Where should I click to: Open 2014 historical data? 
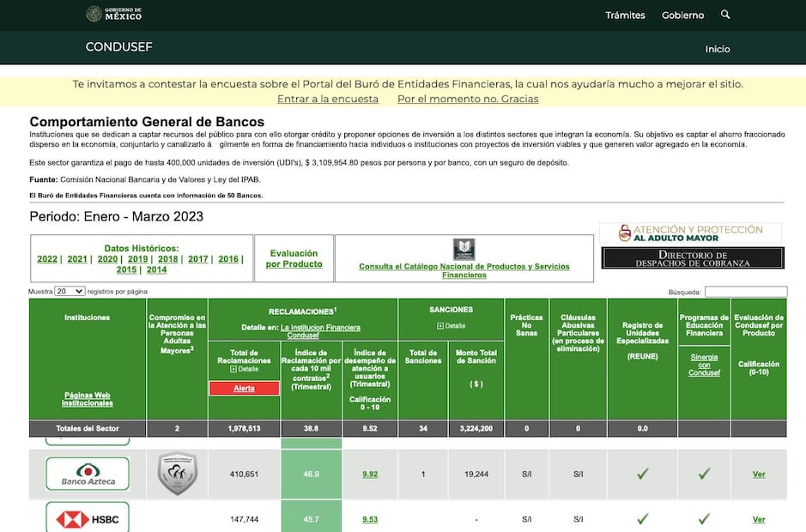[x=157, y=269]
